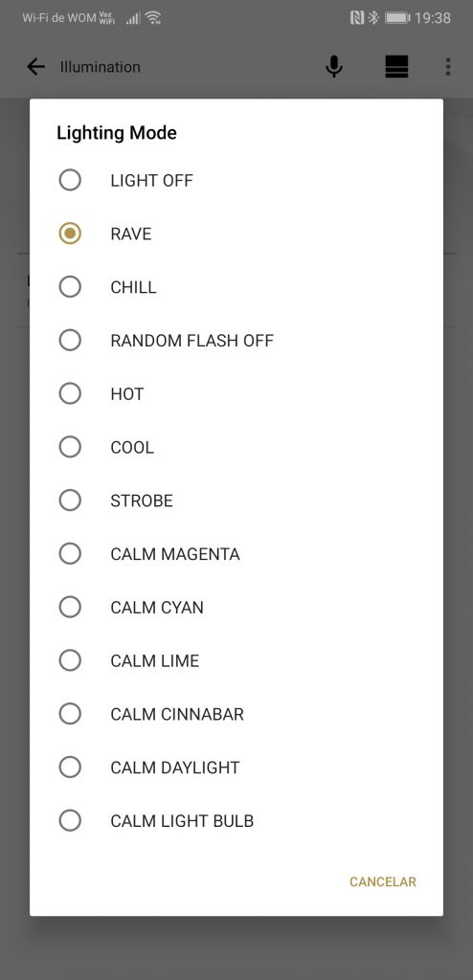Tap the back arrow next to Illumination
The image size is (473, 980).
pos(35,67)
